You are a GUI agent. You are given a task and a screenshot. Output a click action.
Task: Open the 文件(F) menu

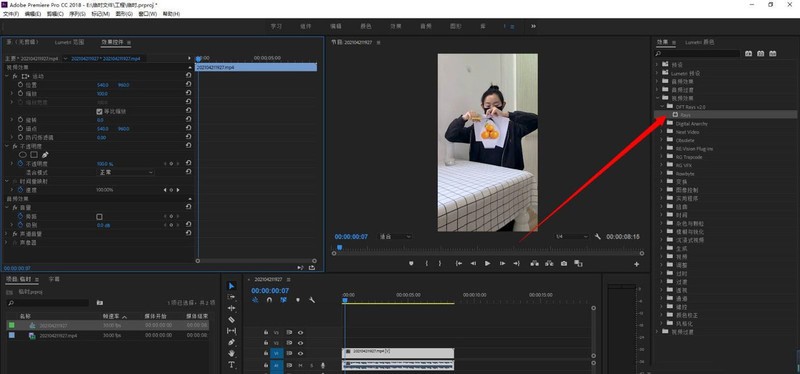11,14
